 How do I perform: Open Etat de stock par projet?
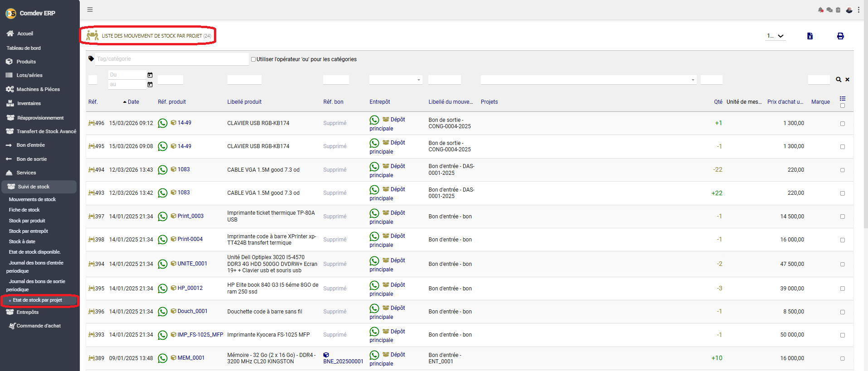(37, 300)
